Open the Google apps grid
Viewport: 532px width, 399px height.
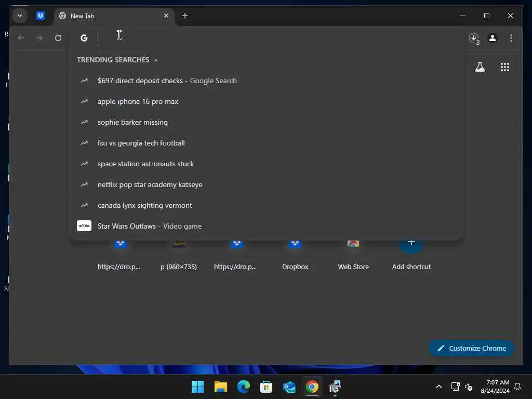click(505, 67)
